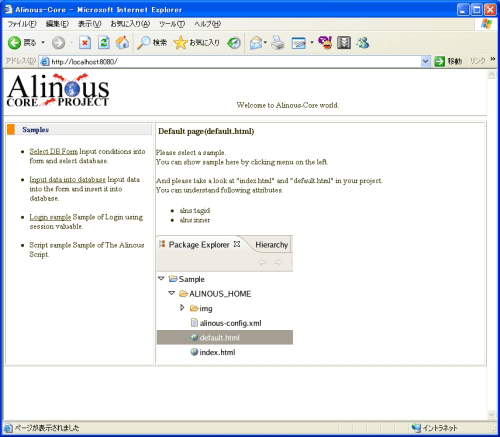Open the Edit button dropdown arrow
Image resolution: width=500 pixels, height=437 pixels.
[x=312, y=43]
